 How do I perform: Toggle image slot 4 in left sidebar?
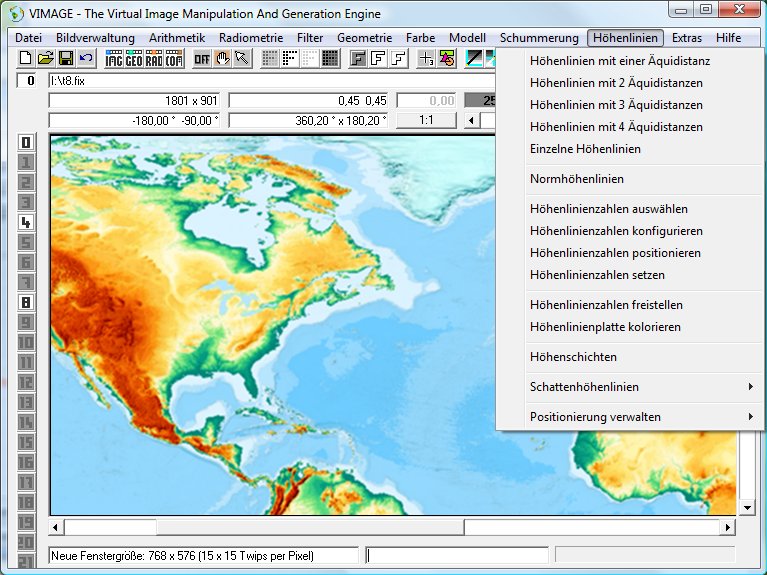pyautogui.click(x=26, y=222)
